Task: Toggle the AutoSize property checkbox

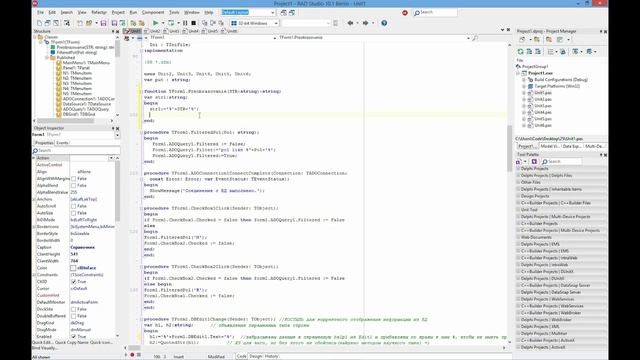Action: (73, 213)
